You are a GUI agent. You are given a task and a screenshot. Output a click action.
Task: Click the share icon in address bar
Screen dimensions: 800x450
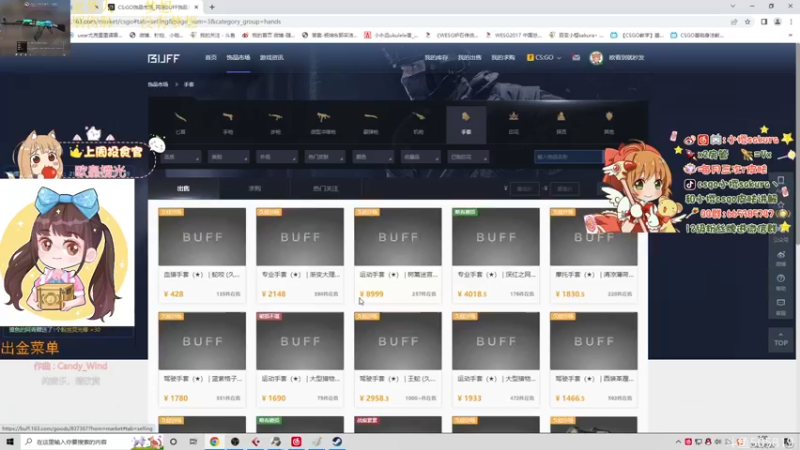pyautogui.click(x=734, y=21)
